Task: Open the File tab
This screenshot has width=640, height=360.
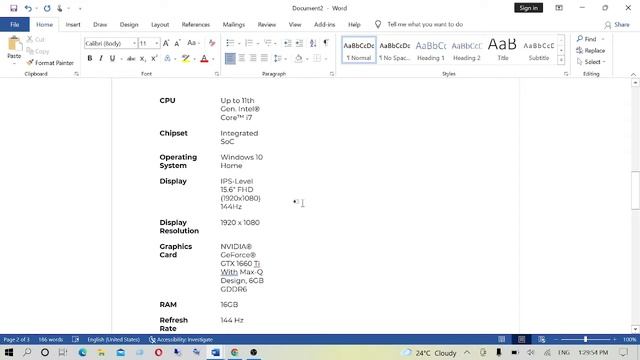Action: pyautogui.click(x=15, y=24)
